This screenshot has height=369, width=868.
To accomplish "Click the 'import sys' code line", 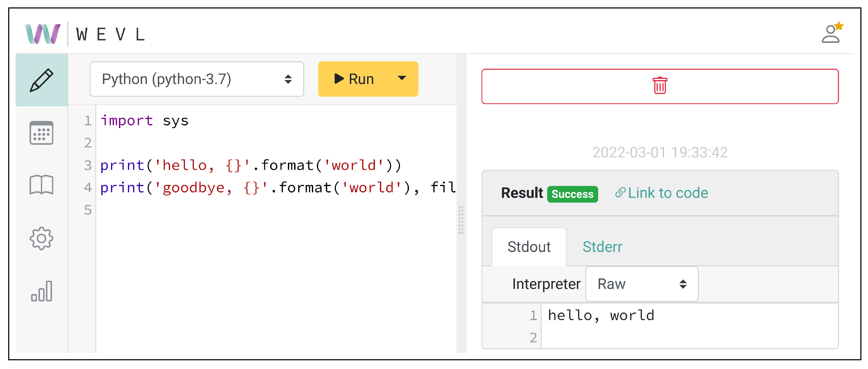I will click(145, 121).
